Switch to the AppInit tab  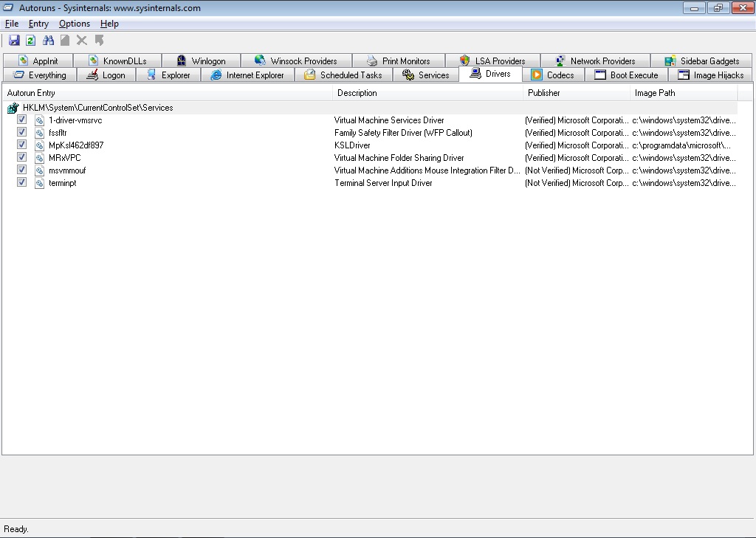(x=38, y=61)
